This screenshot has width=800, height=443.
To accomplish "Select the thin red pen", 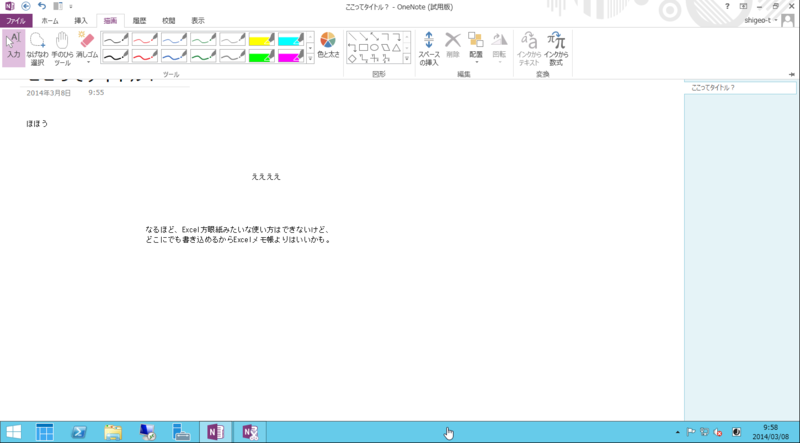I will point(145,39).
